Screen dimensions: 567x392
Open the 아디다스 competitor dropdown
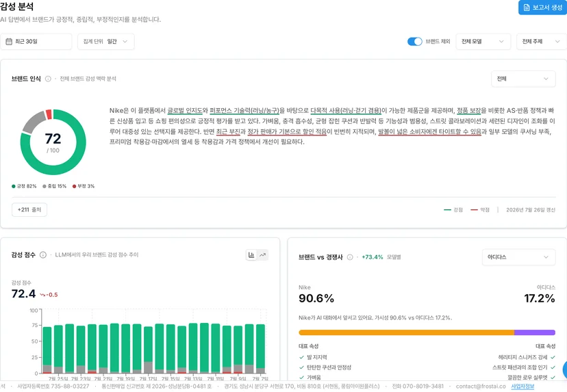518,257
